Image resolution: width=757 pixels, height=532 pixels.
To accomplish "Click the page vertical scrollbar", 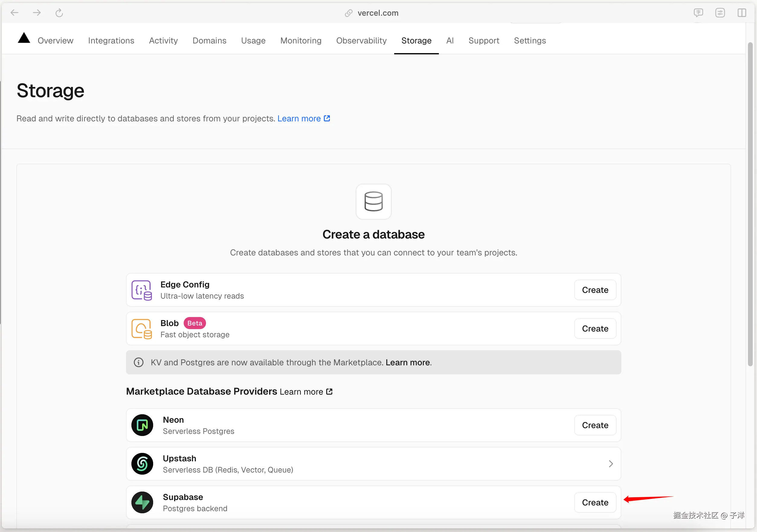I will (x=750, y=204).
